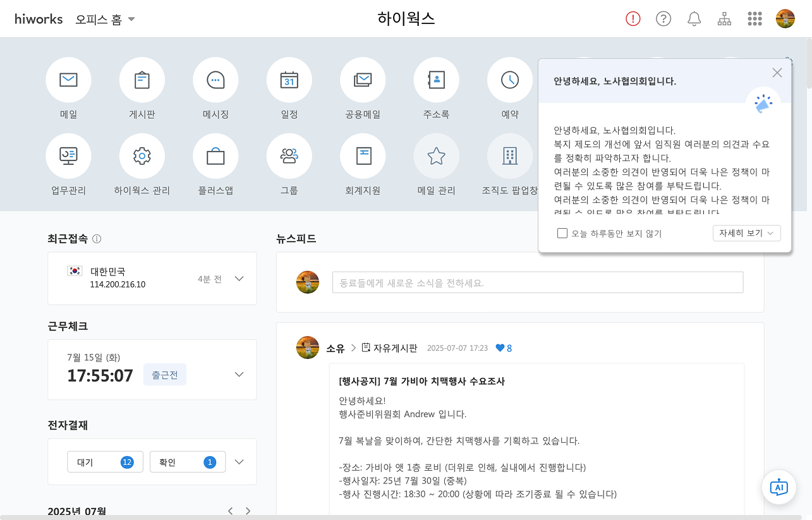Viewport: 812px width, 520px height.
Task: Open the 회계지원 accounting icon
Action: coord(363,156)
